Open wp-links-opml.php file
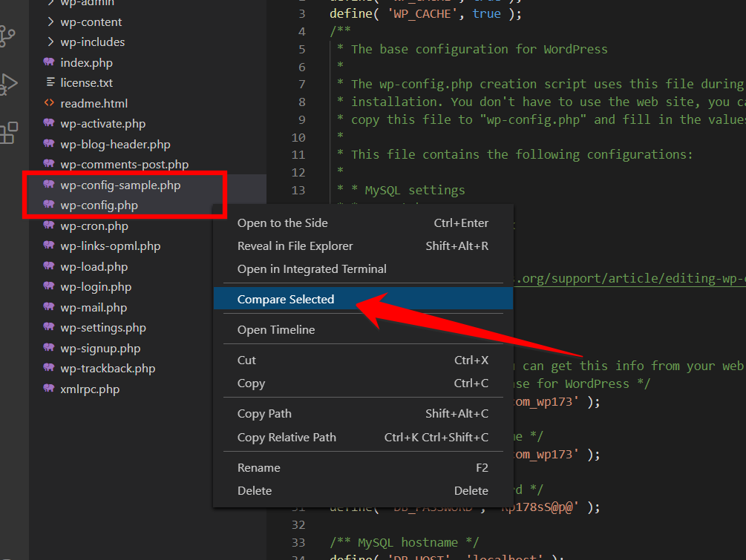Image resolution: width=746 pixels, height=560 pixels. tap(111, 246)
